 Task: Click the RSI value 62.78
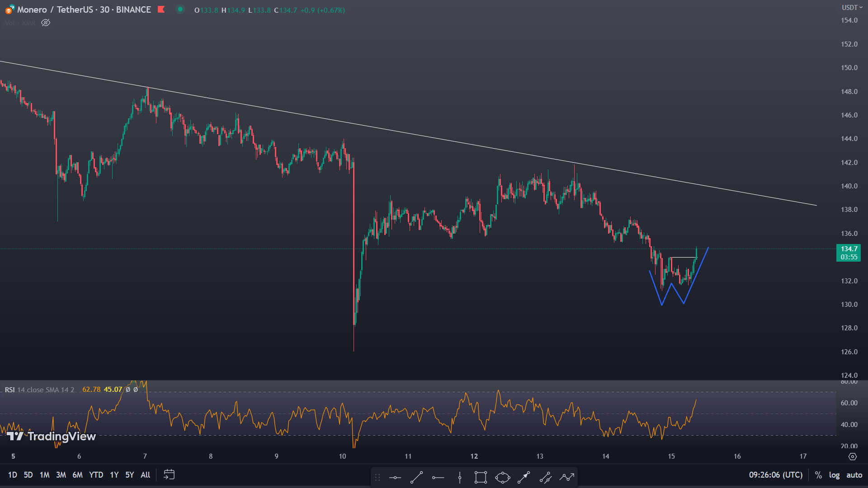point(91,389)
